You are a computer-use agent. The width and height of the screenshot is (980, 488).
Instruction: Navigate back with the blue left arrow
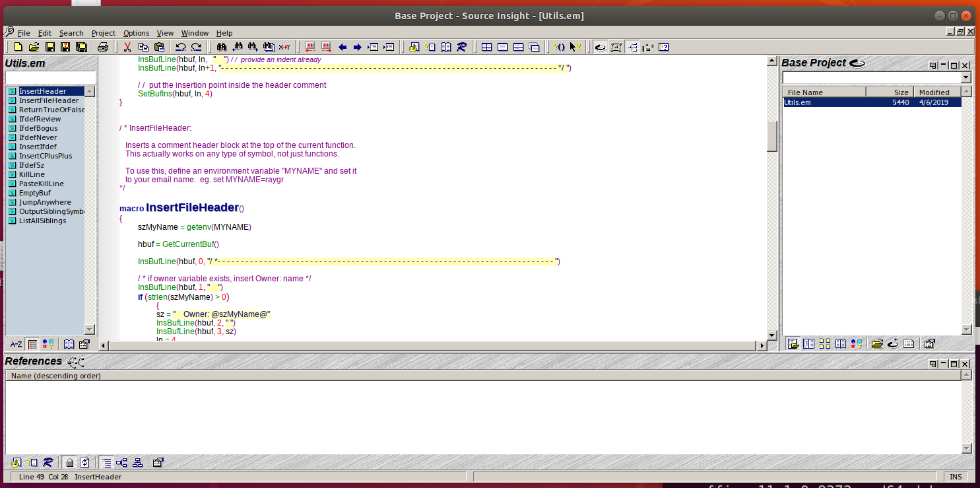coord(342,47)
